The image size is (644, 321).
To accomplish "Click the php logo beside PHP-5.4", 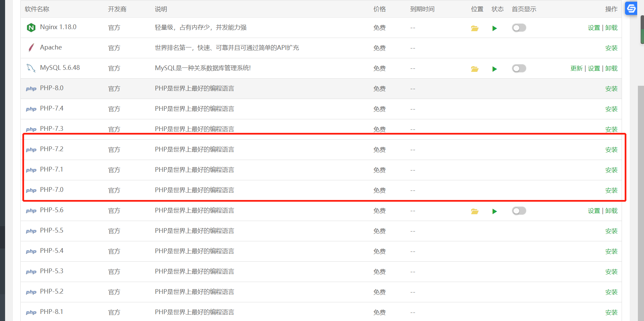I will [31, 252].
